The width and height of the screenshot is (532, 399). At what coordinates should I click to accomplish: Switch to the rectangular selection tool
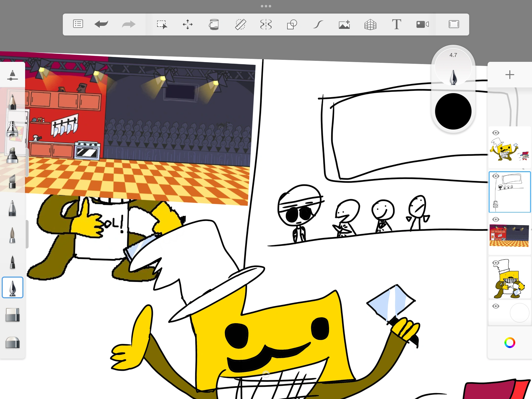(162, 24)
